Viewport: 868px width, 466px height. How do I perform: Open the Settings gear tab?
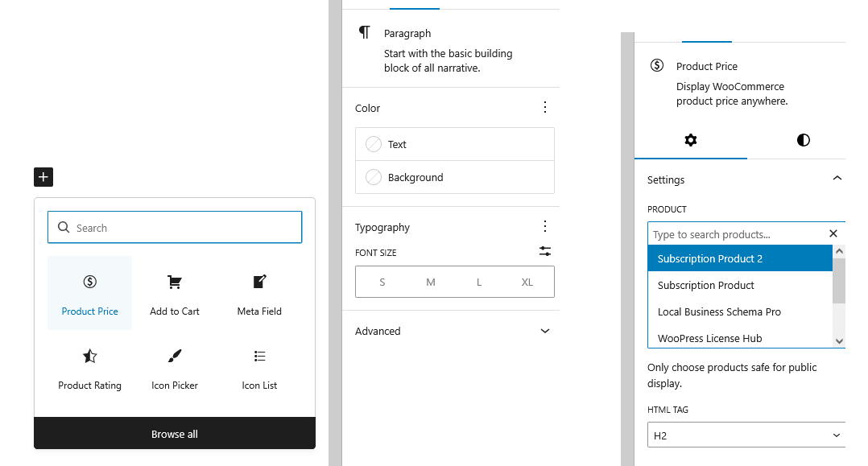[691, 140]
